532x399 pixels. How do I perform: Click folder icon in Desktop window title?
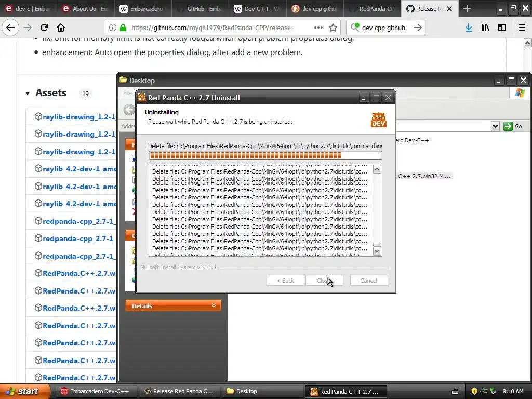tap(124, 80)
